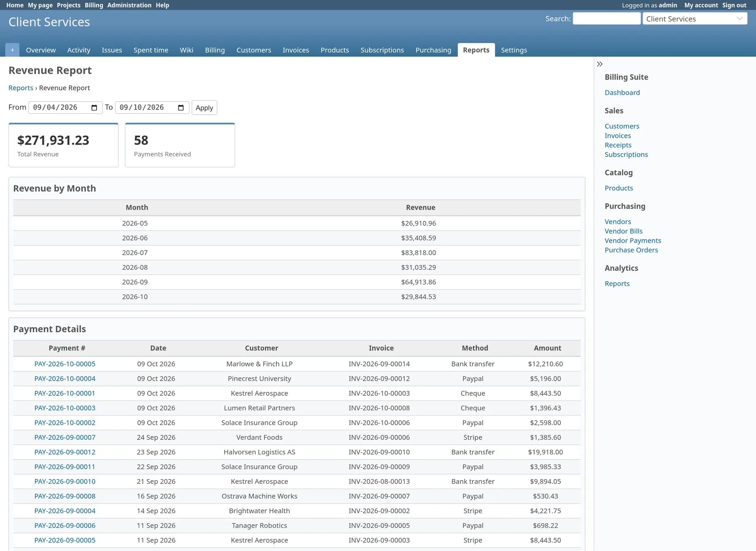Viewport: 756px width, 551px height.
Task: Open payment PAY-2026-10-00001
Action: [65, 393]
